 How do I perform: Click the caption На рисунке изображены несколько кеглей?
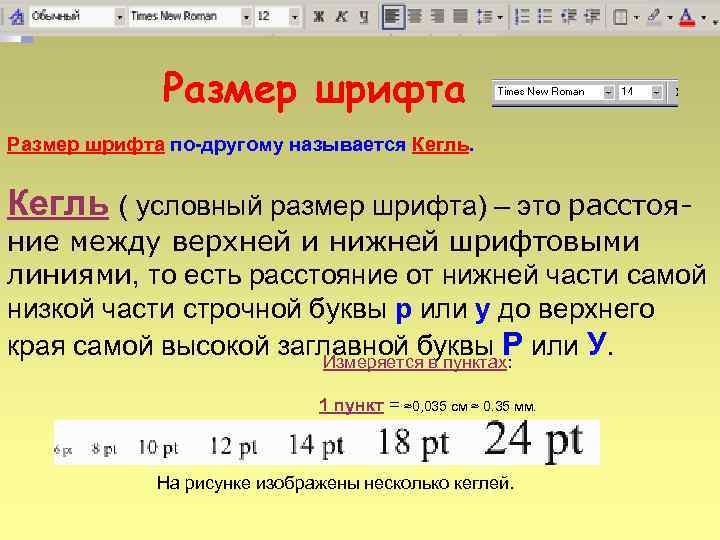[335, 484]
